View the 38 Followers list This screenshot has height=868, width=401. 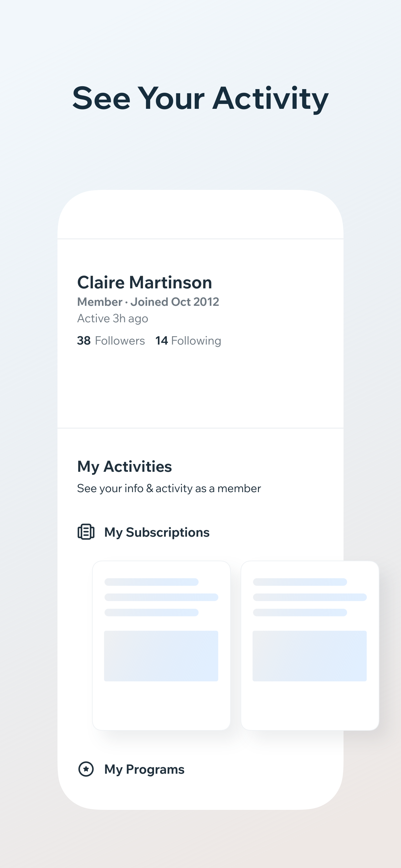111,341
